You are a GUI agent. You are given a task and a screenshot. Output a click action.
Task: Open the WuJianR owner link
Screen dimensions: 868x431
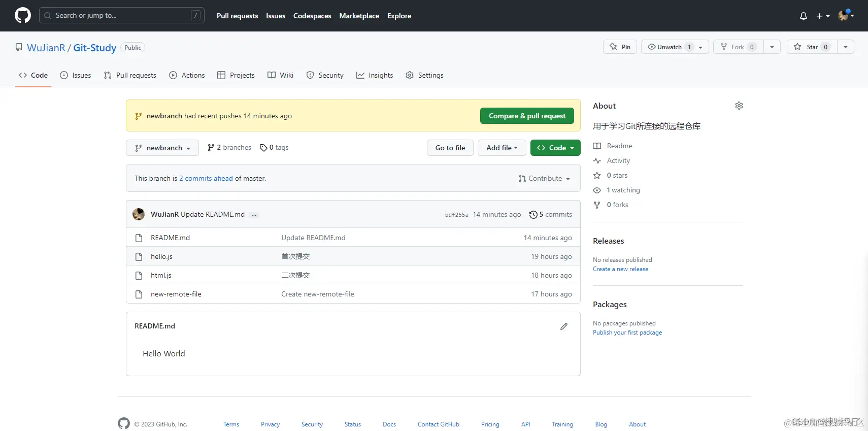[46, 48]
